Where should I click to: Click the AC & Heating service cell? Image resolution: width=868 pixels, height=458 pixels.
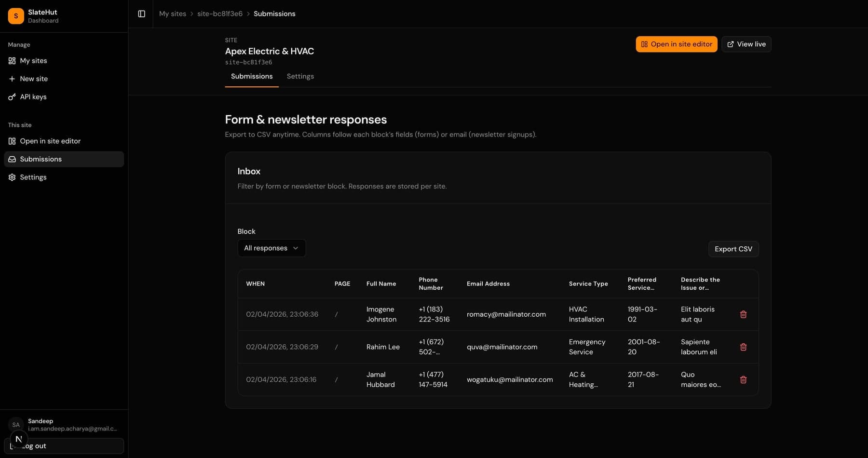tap(583, 380)
